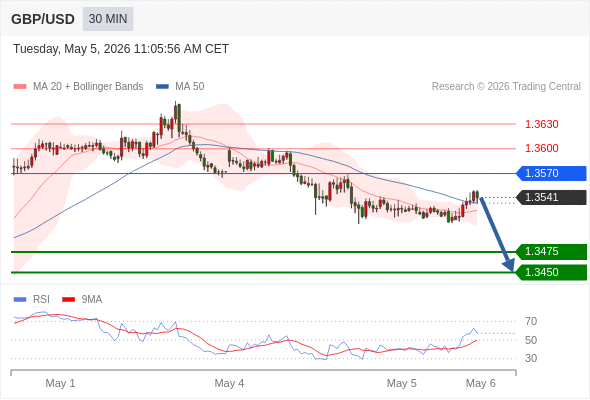
Task: Click the chart timestamp text
Action: coord(121,49)
